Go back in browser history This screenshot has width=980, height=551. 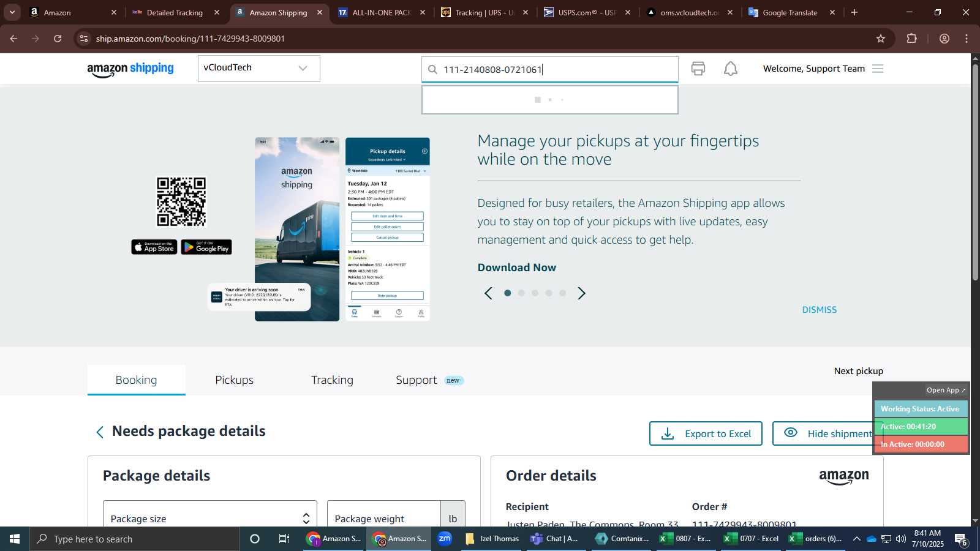pyautogui.click(x=13, y=39)
